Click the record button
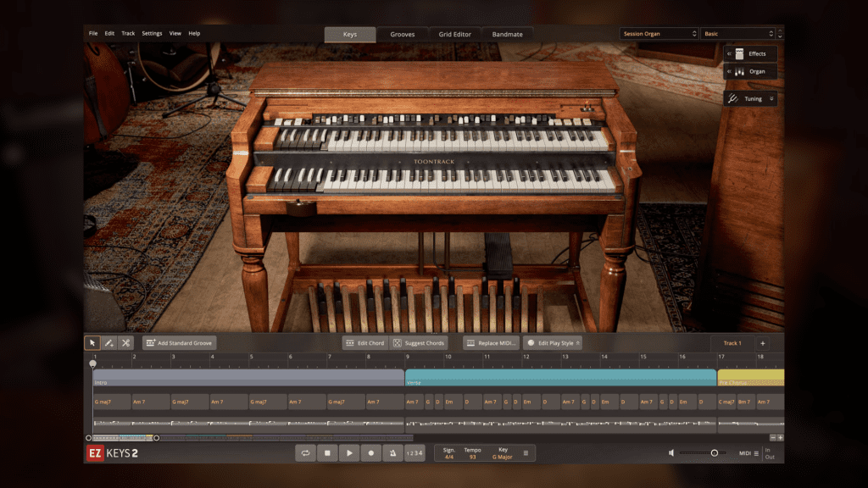This screenshot has height=488, width=868. [370, 453]
